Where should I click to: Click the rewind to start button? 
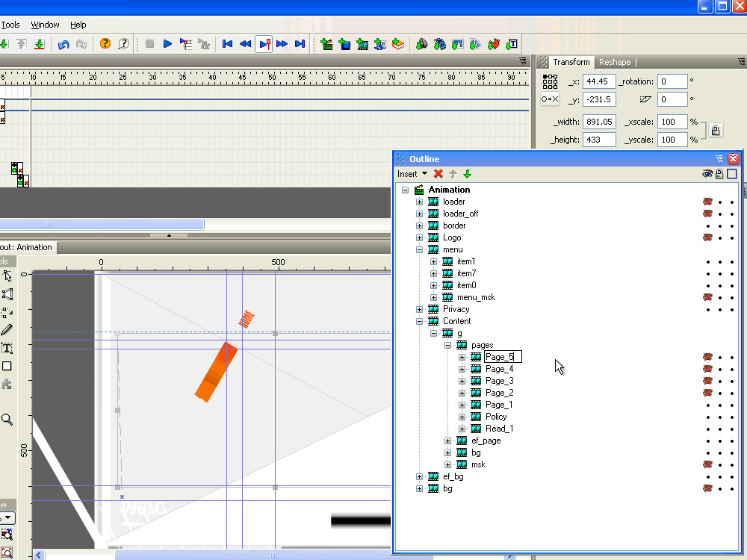coord(227,44)
